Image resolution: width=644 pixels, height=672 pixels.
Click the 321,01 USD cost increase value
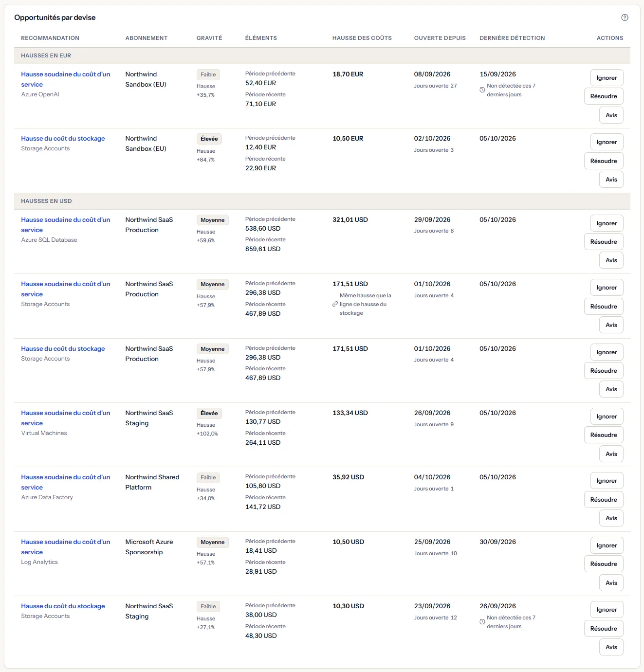[x=350, y=220]
